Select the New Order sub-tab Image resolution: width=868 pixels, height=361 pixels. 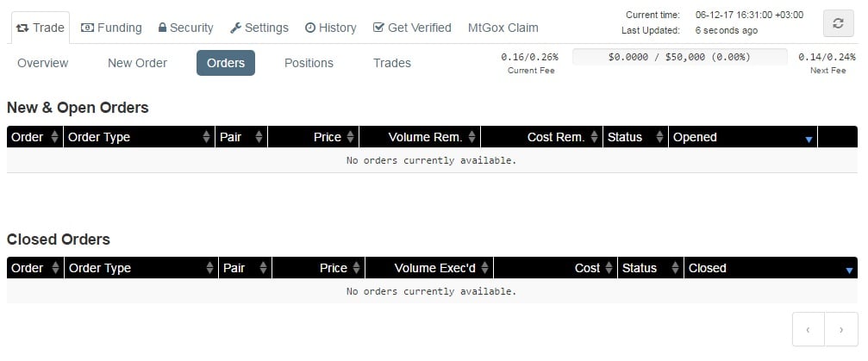coord(137,63)
